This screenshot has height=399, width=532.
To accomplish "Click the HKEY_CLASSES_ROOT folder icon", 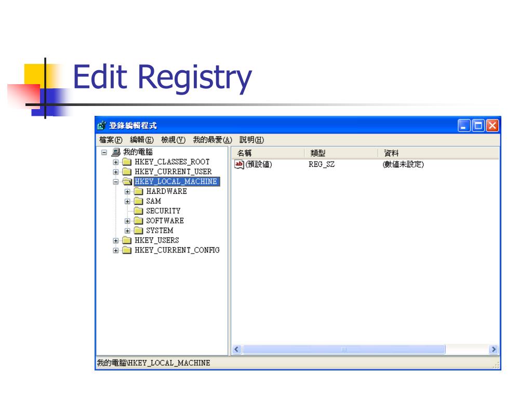I will point(127,162).
